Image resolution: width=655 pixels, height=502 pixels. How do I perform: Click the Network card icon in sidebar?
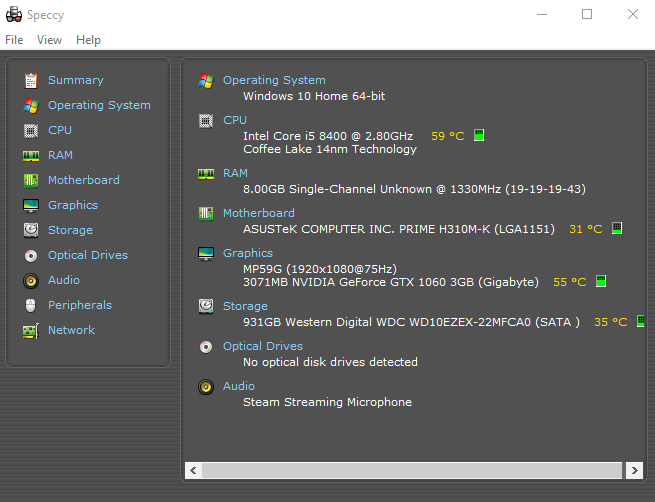pyautogui.click(x=30, y=331)
